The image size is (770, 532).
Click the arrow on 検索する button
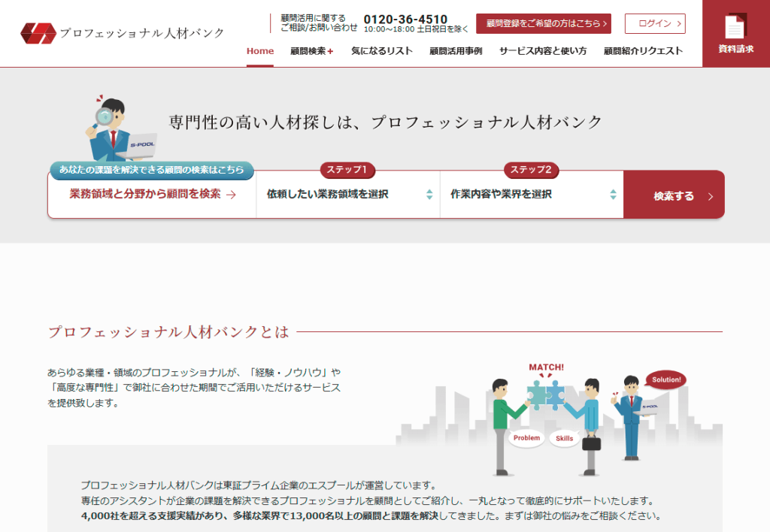coord(710,196)
